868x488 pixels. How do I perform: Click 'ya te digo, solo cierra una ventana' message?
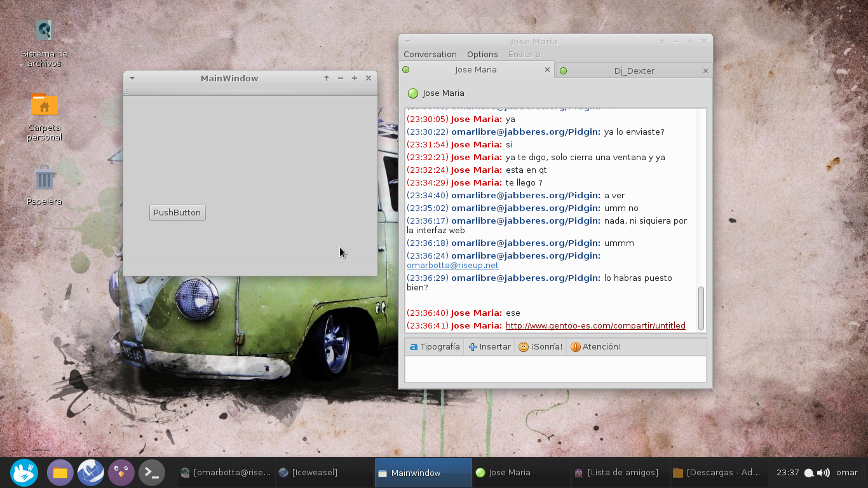[585, 158]
